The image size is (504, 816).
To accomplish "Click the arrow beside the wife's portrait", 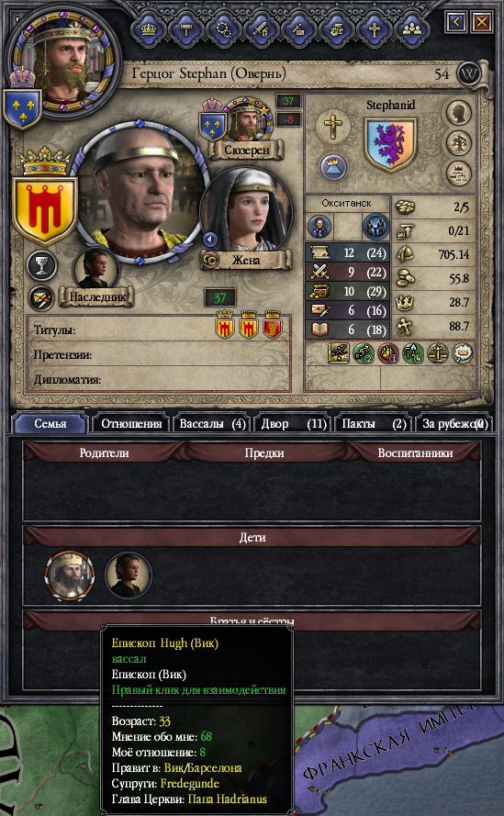I will [210, 240].
